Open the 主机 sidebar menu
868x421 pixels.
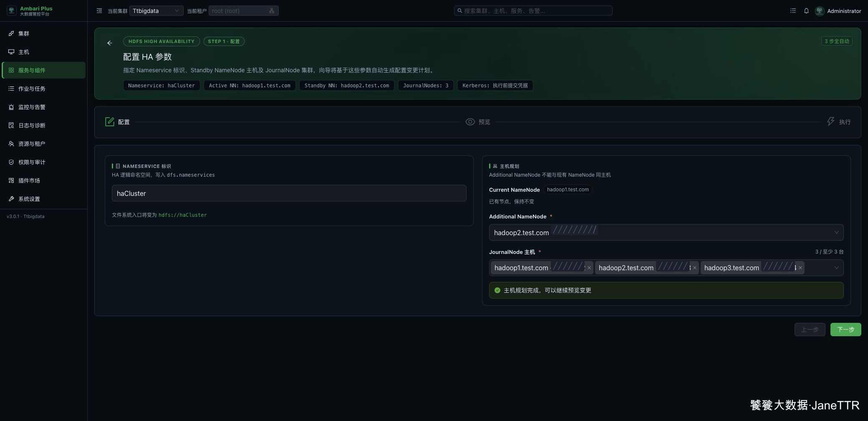[44, 52]
